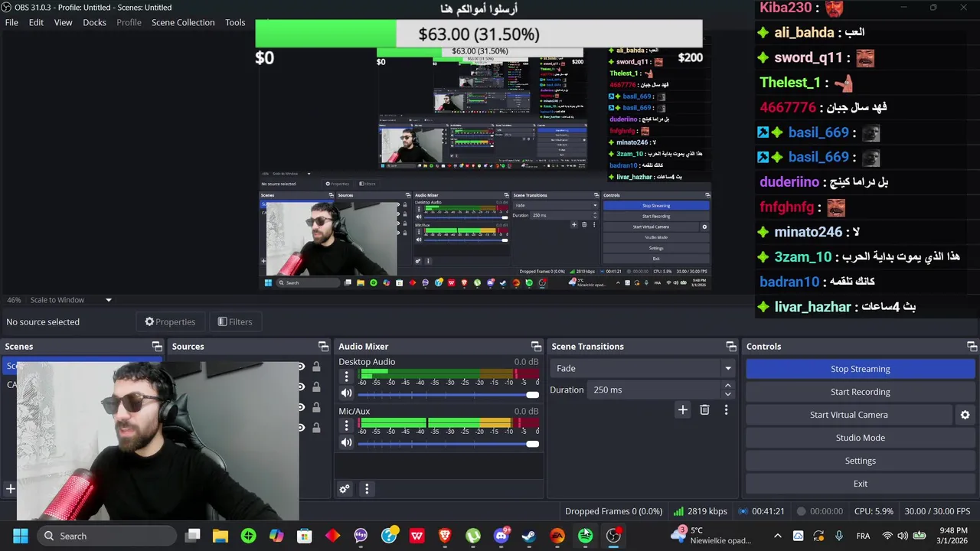This screenshot has width=980, height=551.
Task: Open Steam from taskbar
Action: coord(529,536)
